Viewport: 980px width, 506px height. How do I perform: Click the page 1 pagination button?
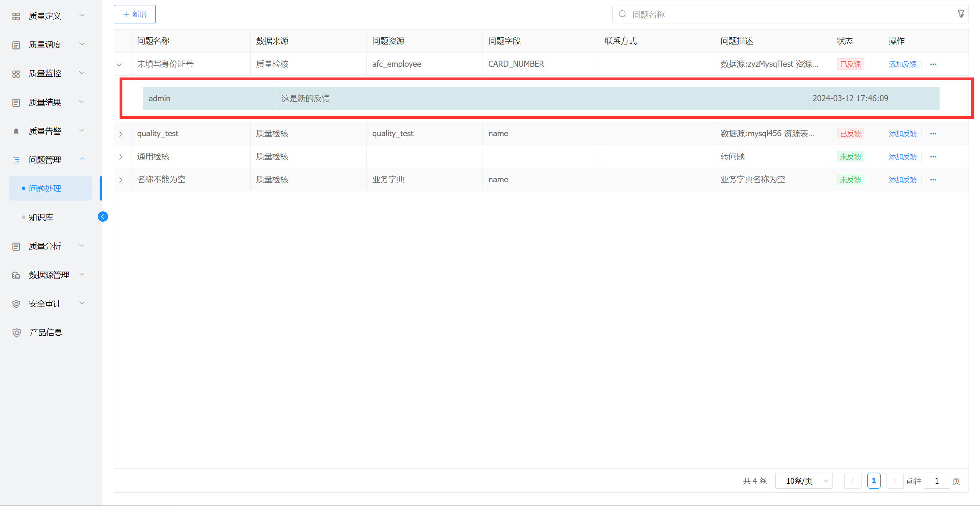[874, 481]
